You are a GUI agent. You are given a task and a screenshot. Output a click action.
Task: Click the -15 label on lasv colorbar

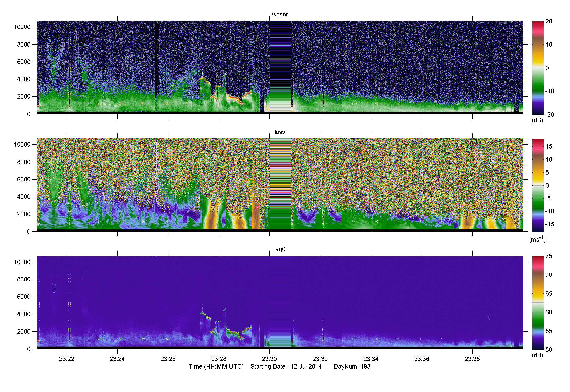(550, 224)
